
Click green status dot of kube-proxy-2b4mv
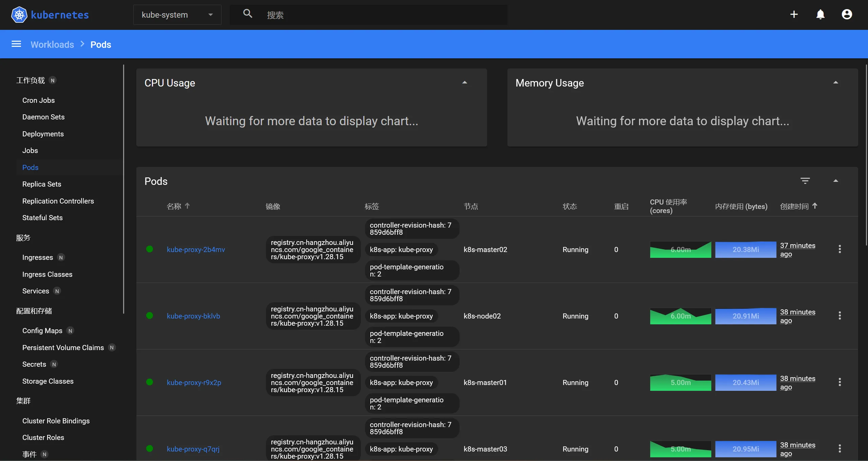pos(150,249)
